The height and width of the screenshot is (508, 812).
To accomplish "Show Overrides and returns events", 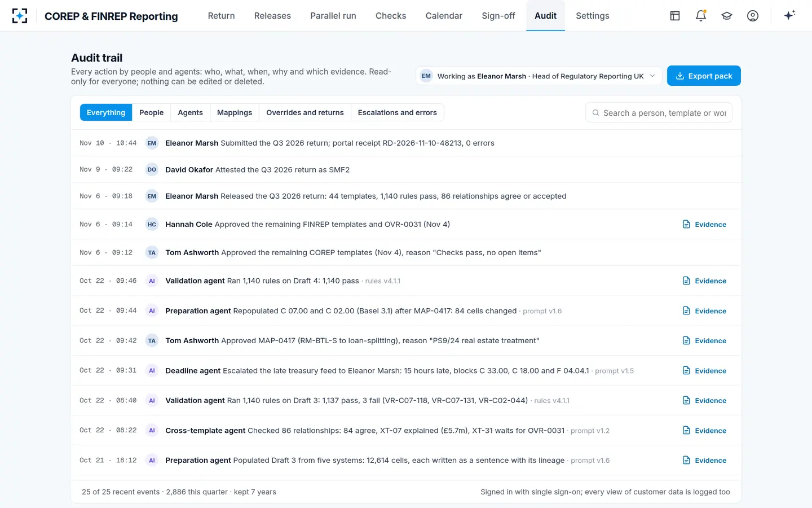I will [x=305, y=112].
